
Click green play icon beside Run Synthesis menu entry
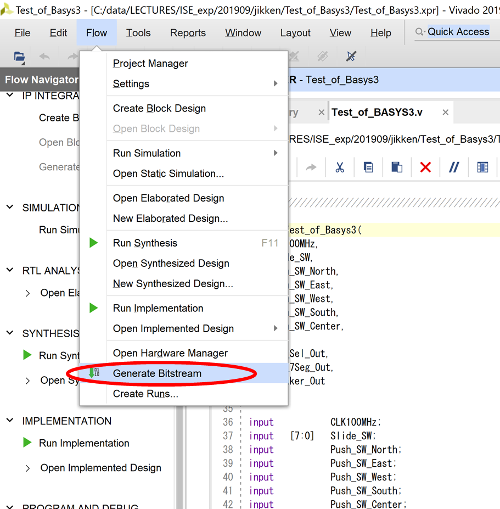[94, 243]
